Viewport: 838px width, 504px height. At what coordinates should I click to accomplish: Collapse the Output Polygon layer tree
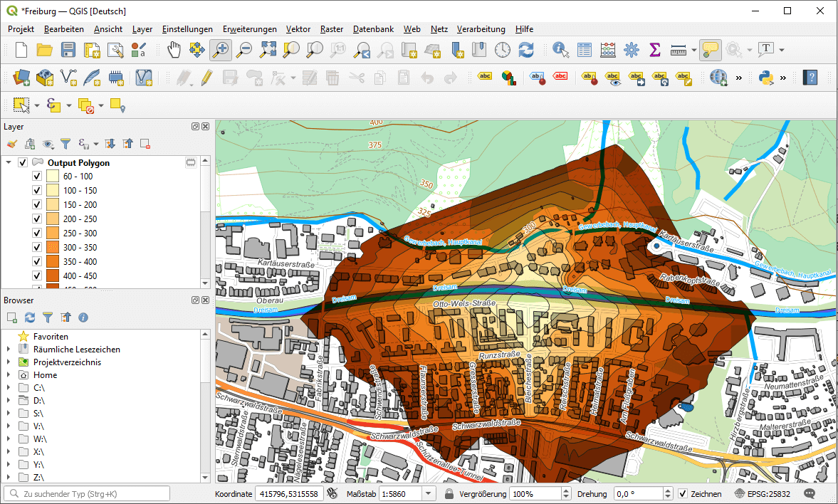[x=9, y=163]
